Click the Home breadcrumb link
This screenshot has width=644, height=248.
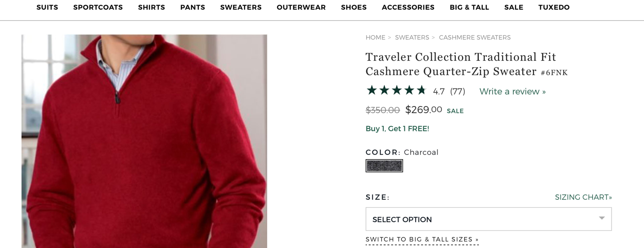(x=375, y=38)
